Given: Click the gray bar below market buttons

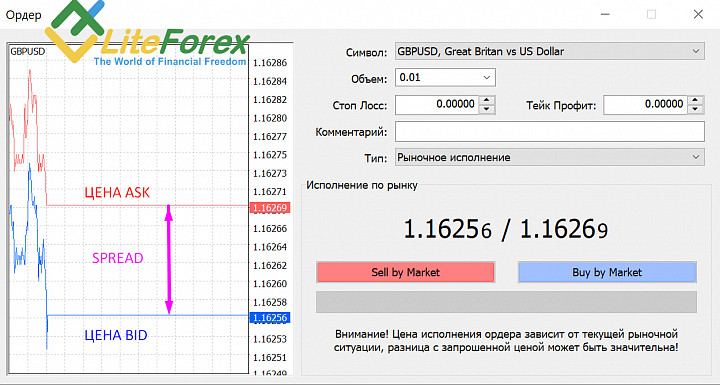Looking at the screenshot, I should 506,302.
